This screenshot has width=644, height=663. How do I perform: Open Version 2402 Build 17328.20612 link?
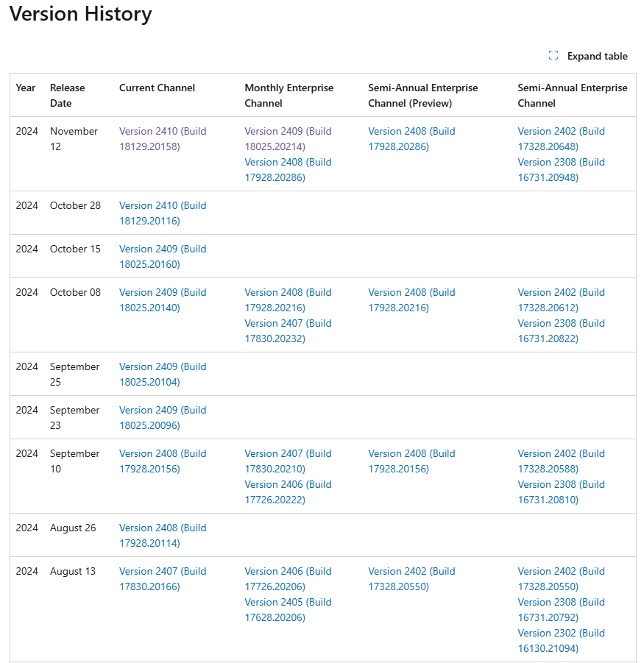coord(562,299)
